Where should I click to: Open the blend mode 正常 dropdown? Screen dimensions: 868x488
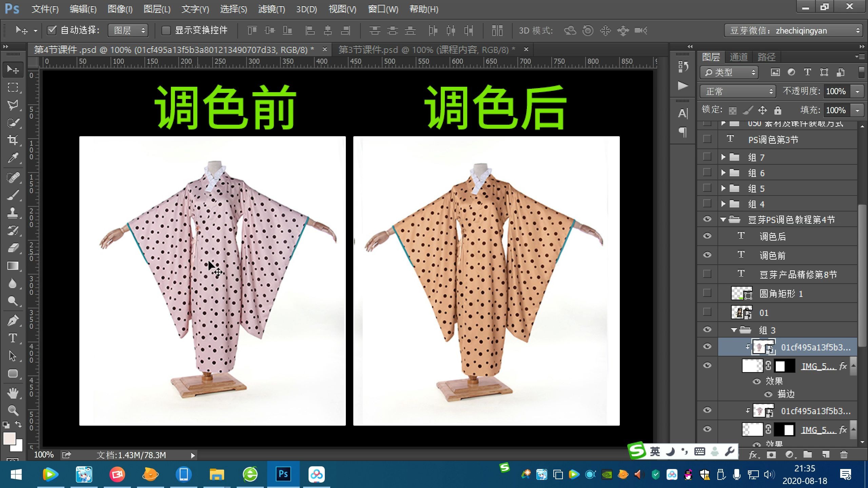click(738, 91)
